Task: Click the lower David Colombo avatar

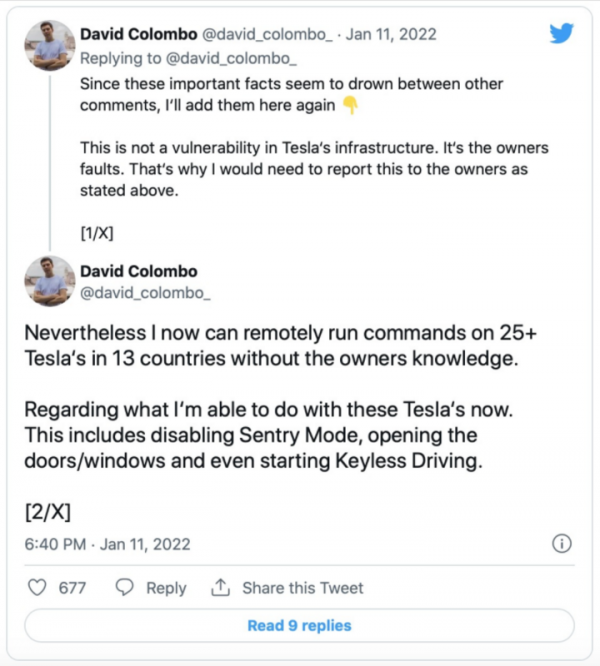Action: [x=50, y=280]
